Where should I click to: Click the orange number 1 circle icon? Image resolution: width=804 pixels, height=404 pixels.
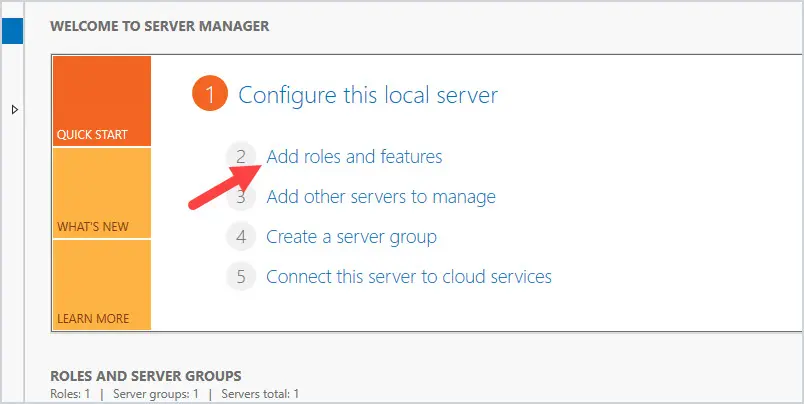point(210,94)
